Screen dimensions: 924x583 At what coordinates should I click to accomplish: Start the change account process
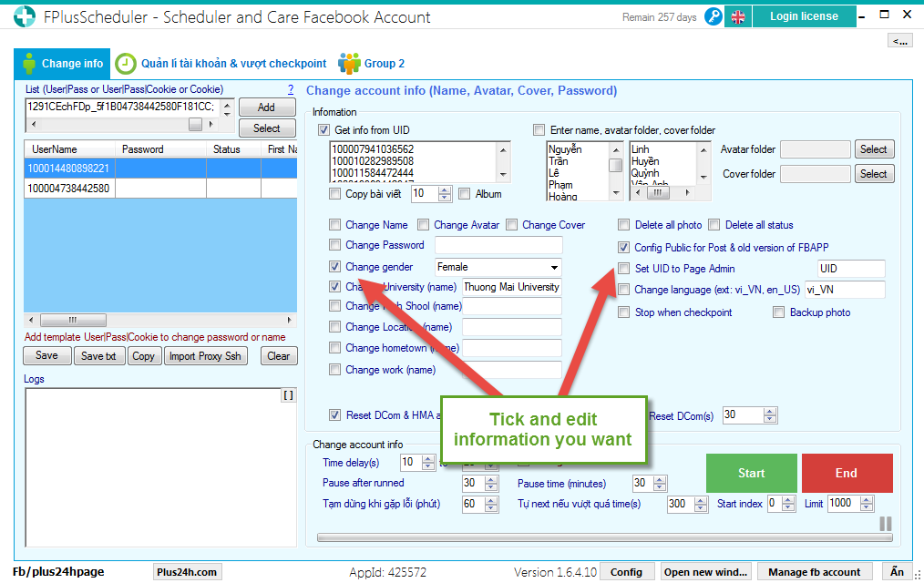pos(752,473)
